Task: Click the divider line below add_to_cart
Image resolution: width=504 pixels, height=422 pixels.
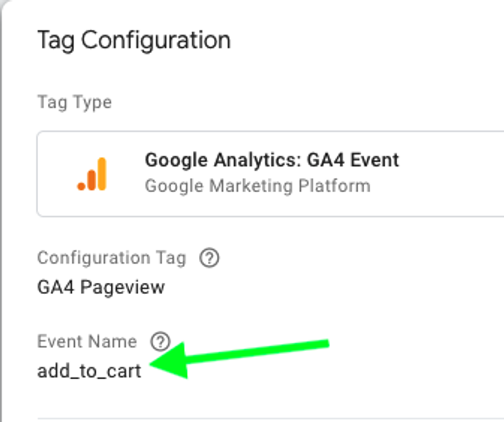Action: pyautogui.click(x=270, y=418)
